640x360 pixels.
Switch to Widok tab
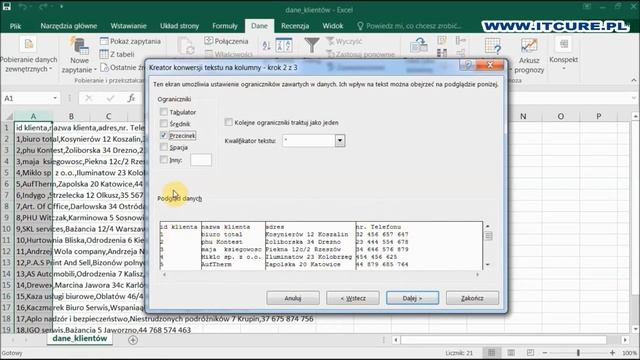click(333, 26)
